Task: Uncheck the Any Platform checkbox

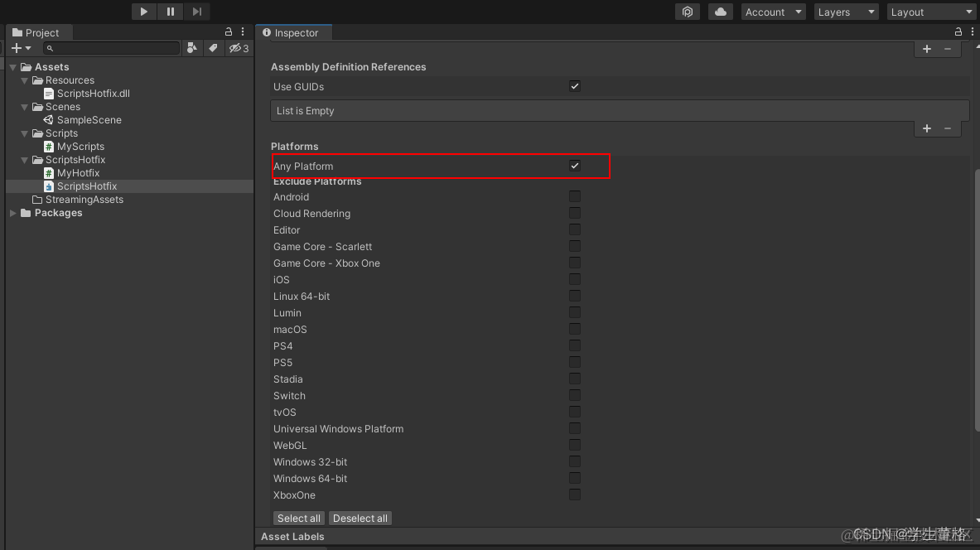Action: pyautogui.click(x=575, y=166)
